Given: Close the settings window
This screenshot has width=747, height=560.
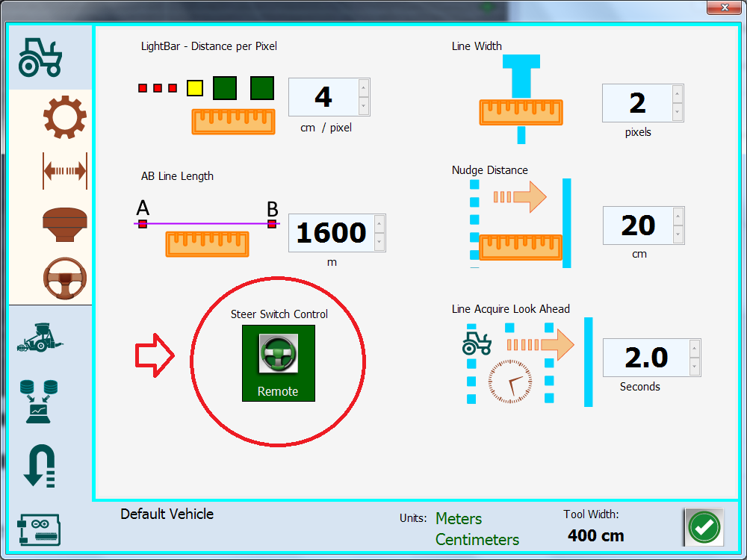Looking at the screenshot, I should click(x=723, y=7).
